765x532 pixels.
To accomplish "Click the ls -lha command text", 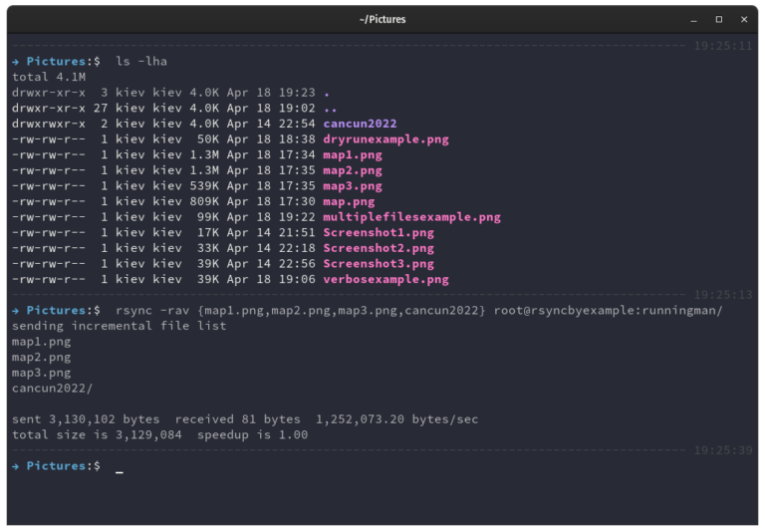I will click(141, 62).
